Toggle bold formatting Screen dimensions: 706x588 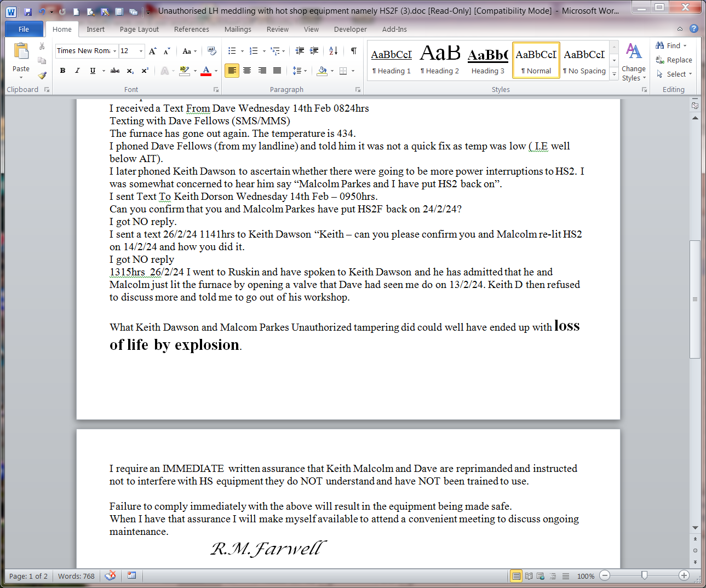point(62,71)
